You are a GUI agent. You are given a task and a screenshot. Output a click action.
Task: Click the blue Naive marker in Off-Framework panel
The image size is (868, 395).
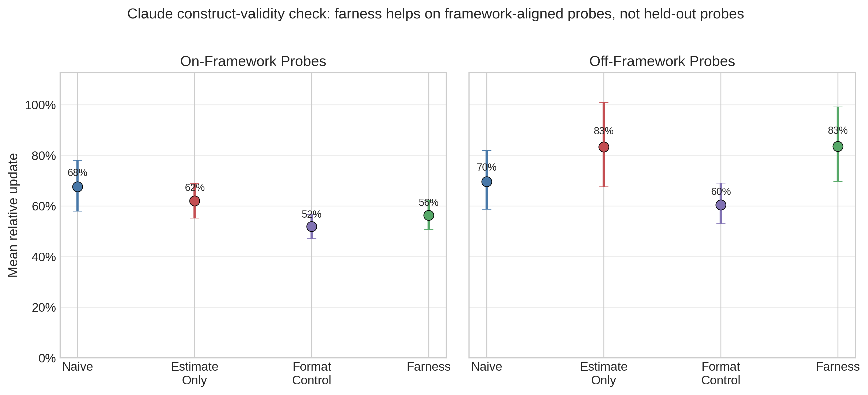click(x=487, y=182)
